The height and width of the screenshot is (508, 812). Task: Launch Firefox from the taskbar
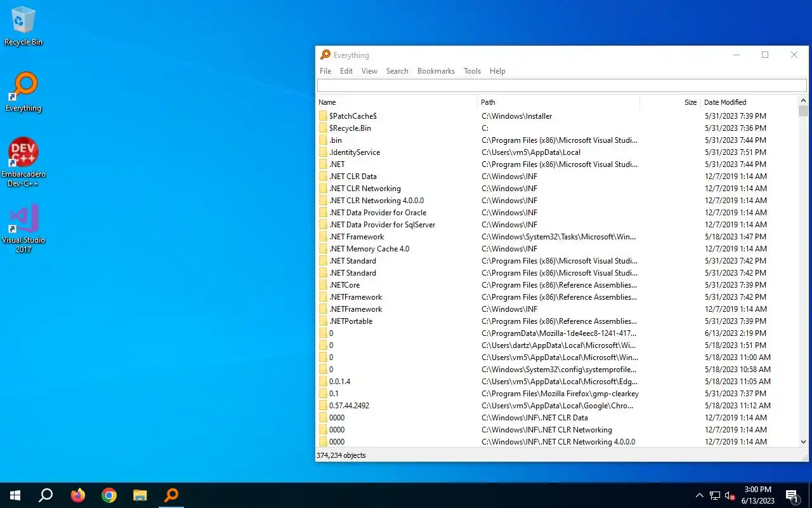click(x=77, y=495)
